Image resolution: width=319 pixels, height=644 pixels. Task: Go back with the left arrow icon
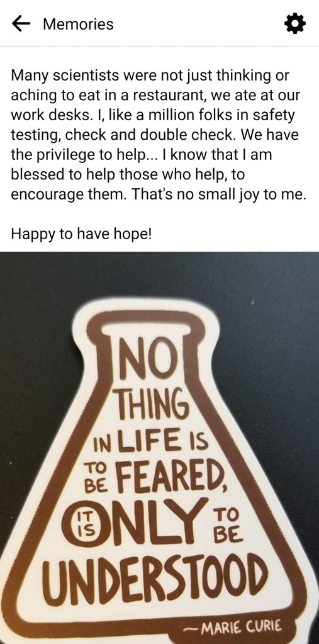coord(21,24)
